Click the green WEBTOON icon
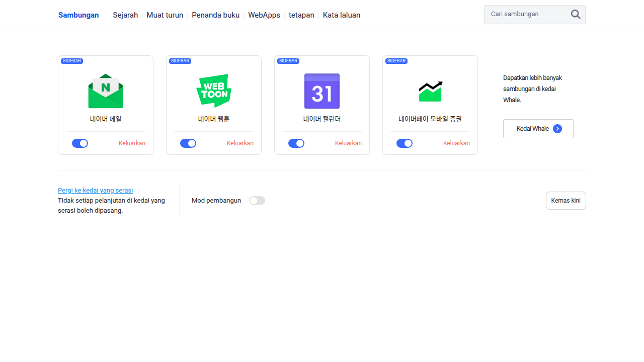 pyautogui.click(x=214, y=91)
